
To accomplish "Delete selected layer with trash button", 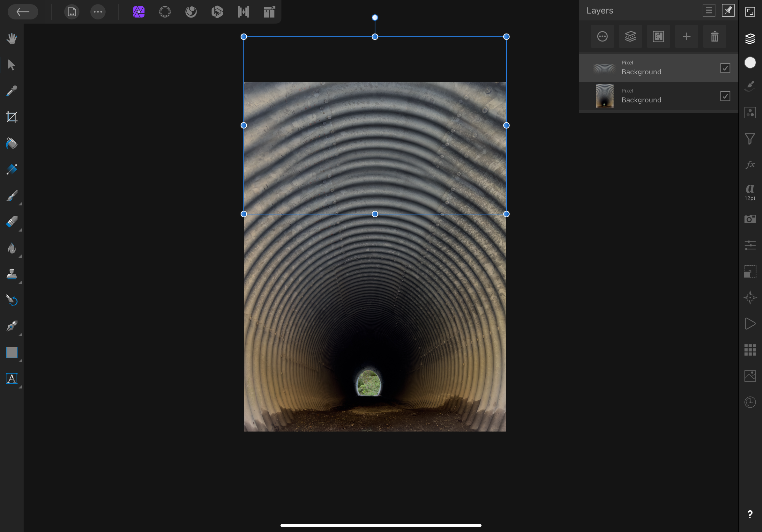I will [714, 36].
